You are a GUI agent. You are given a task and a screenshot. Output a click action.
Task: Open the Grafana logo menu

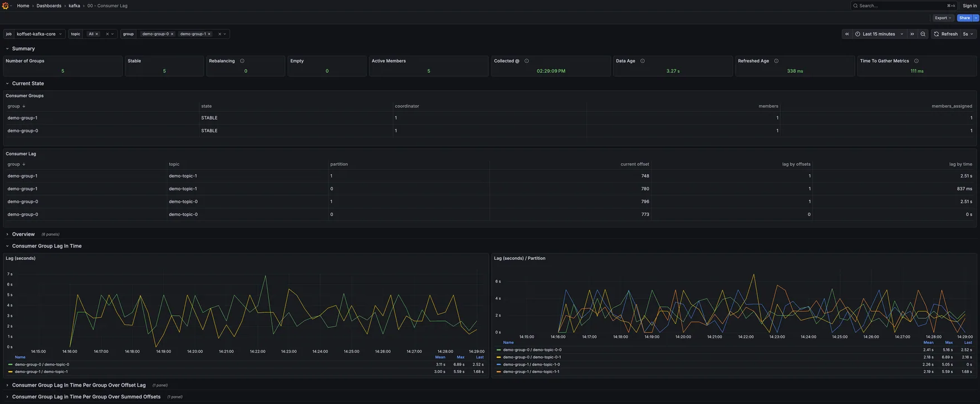(x=6, y=6)
